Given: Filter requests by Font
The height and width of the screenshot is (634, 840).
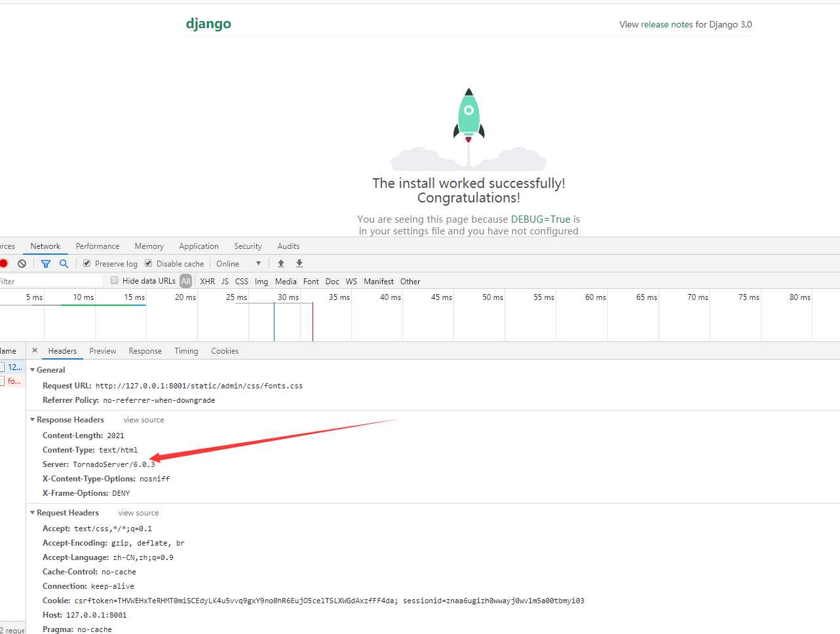Looking at the screenshot, I should pos(311,281).
